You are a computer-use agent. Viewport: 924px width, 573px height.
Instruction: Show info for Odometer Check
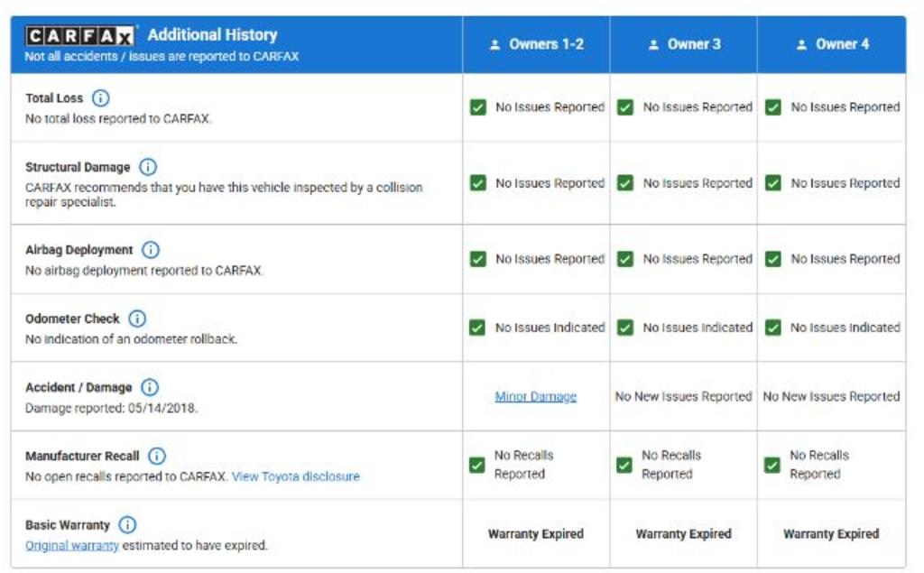[x=137, y=319]
